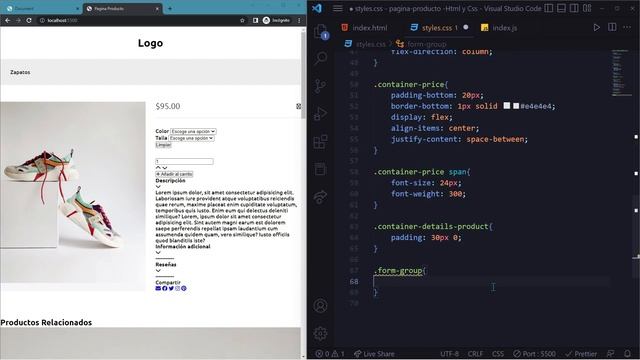
Task: Click the Incognito profile indicator
Action: pyautogui.click(x=277, y=20)
